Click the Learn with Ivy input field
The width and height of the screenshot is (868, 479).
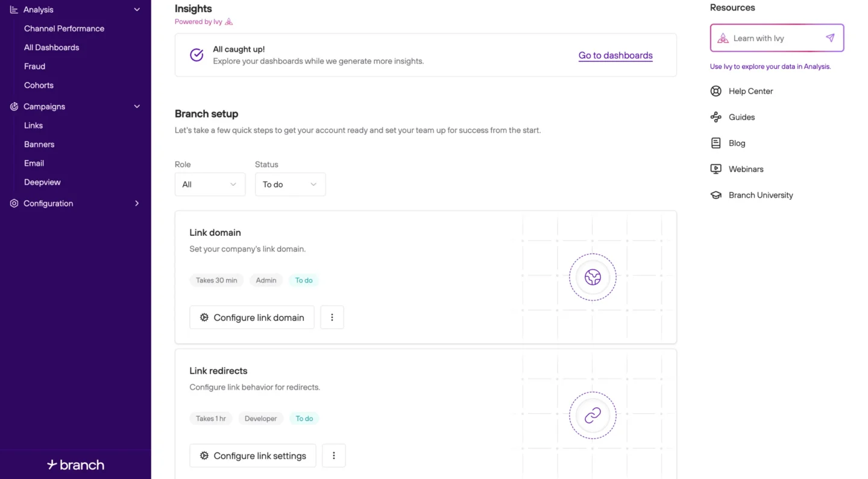(x=777, y=38)
